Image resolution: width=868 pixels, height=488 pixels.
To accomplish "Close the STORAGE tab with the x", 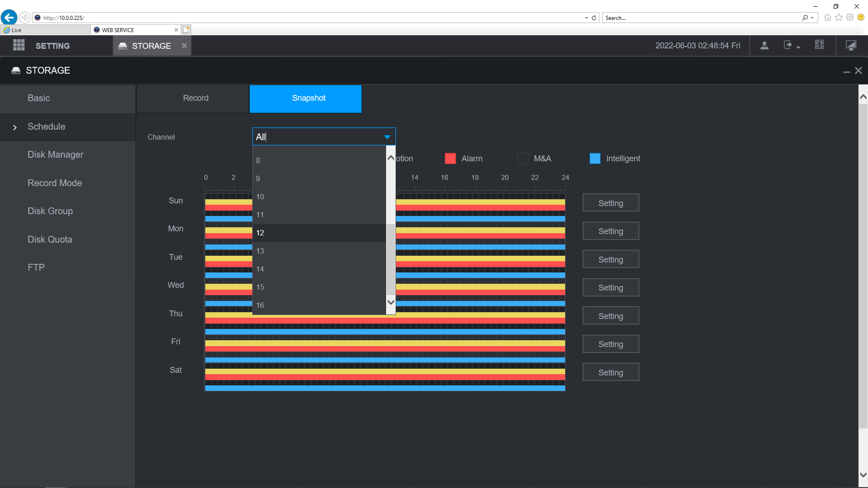I will coord(184,46).
